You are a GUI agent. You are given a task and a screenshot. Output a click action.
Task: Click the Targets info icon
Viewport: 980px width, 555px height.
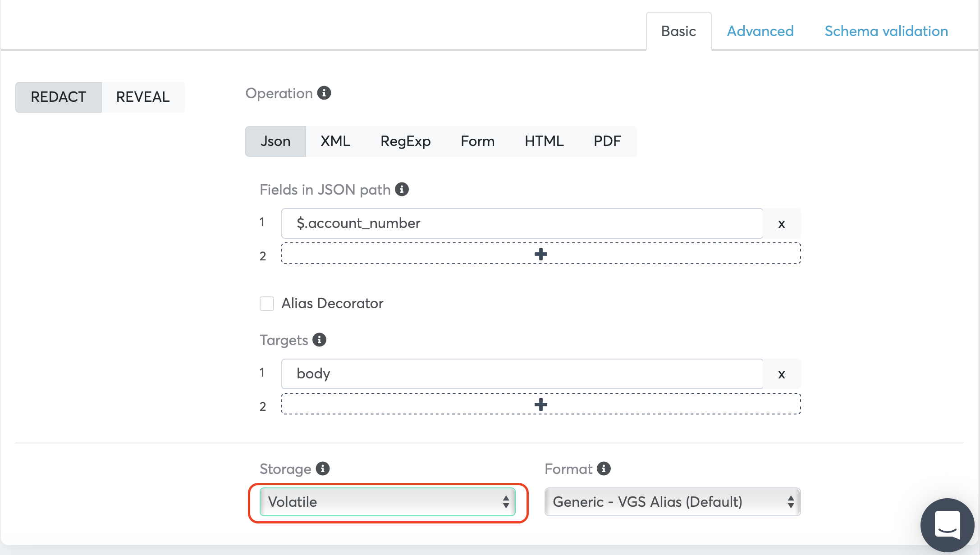tap(319, 340)
